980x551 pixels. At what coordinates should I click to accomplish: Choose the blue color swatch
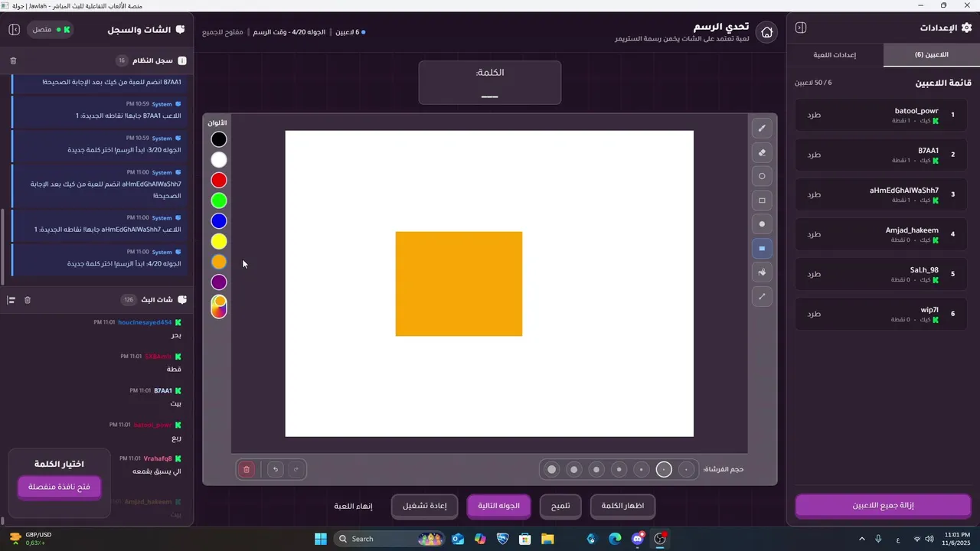219,221
